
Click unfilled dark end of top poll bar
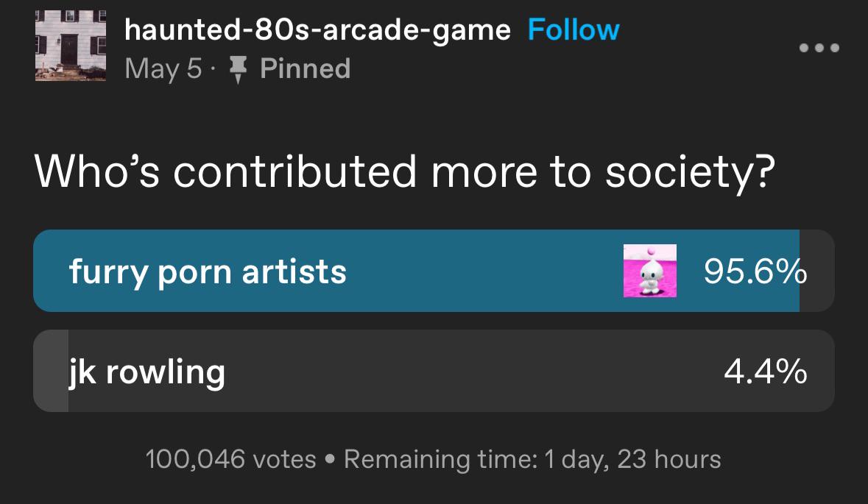pos(816,271)
